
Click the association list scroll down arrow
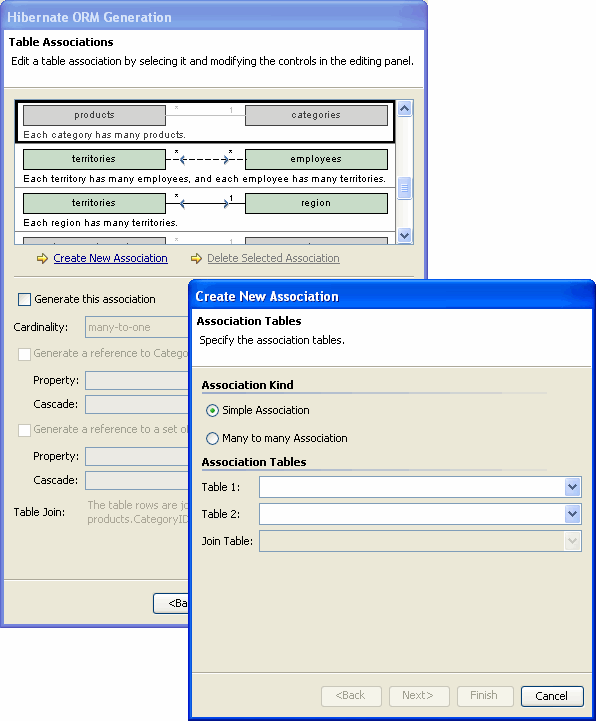click(404, 235)
